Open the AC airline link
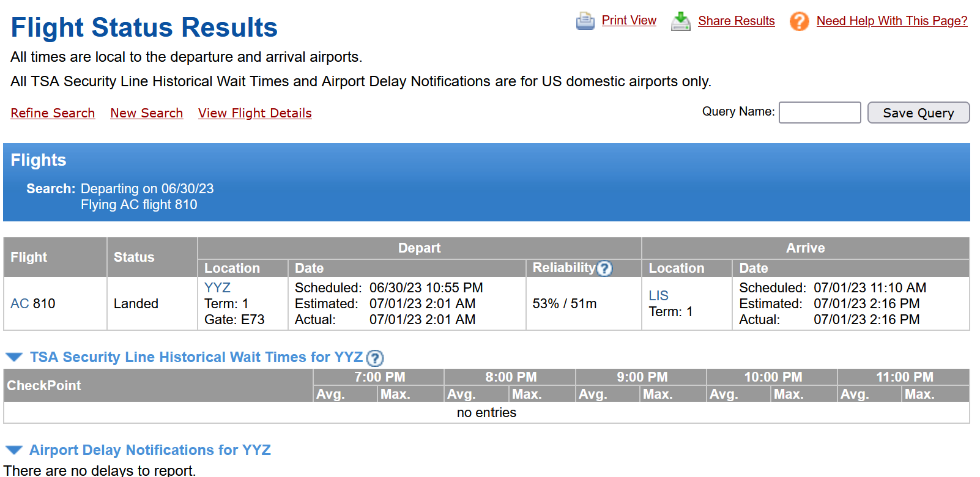Viewport: 980px width, 477px height. (20, 303)
